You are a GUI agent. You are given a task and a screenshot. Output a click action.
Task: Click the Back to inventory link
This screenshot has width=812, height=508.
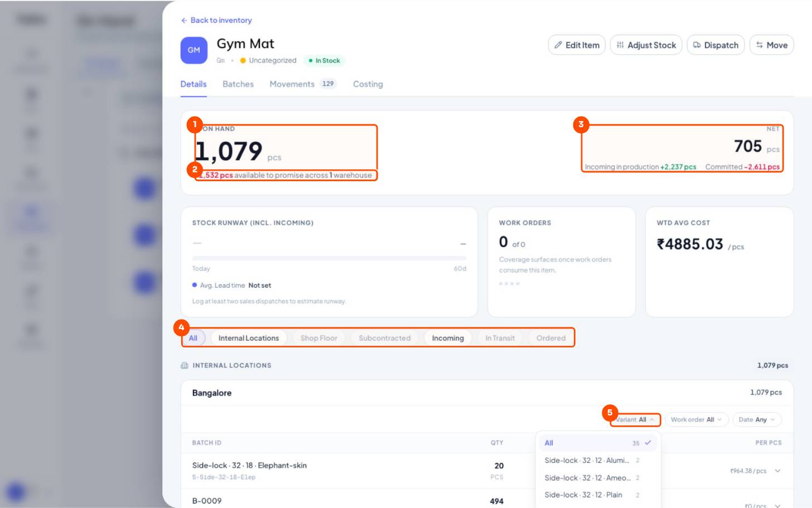point(216,20)
